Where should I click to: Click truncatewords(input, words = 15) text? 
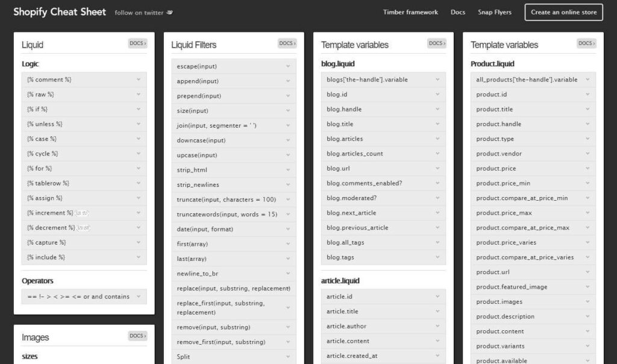227,215
